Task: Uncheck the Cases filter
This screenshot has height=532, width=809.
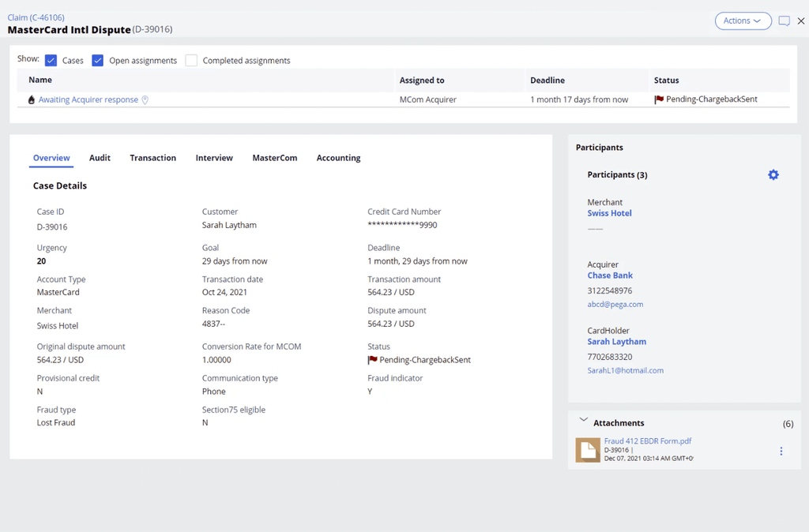Action: [52, 60]
